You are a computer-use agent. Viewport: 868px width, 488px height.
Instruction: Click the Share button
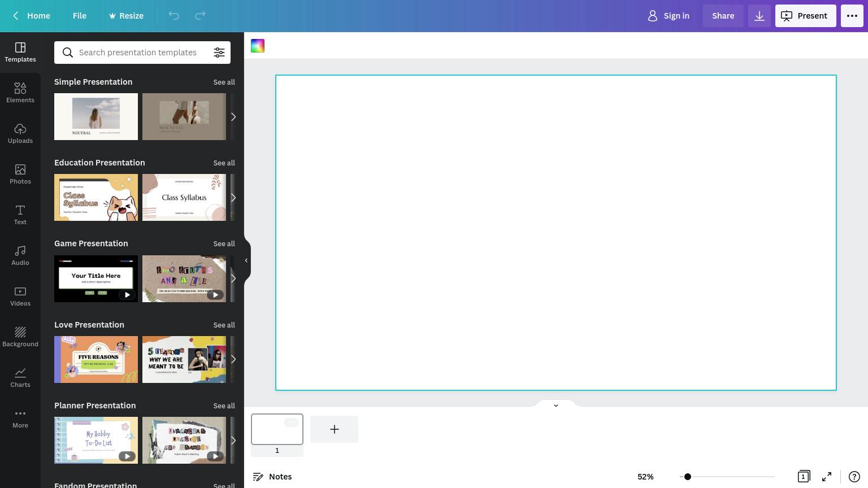[723, 16]
